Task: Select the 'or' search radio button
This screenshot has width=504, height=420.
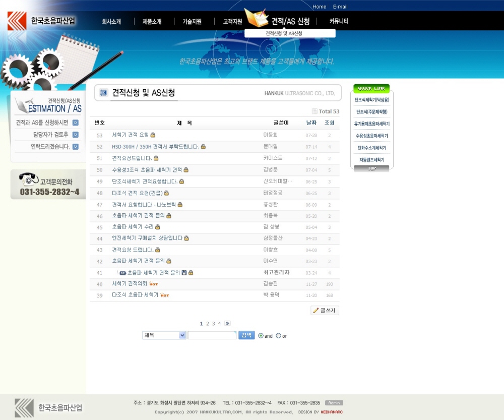Action: pos(278,336)
